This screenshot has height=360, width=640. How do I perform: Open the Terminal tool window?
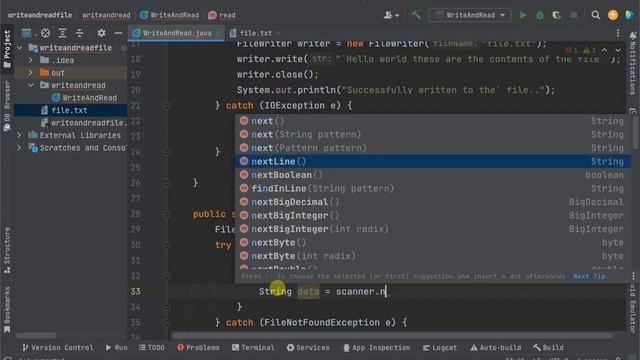point(253,348)
